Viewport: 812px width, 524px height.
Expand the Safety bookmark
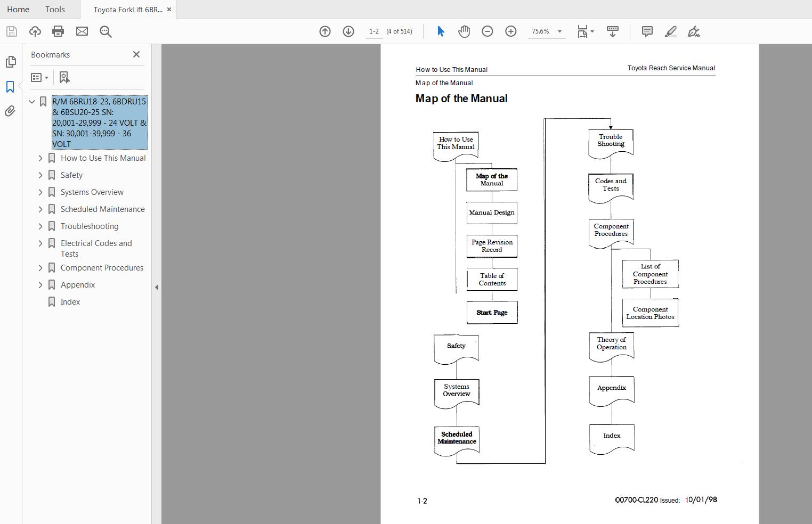(40, 175)
